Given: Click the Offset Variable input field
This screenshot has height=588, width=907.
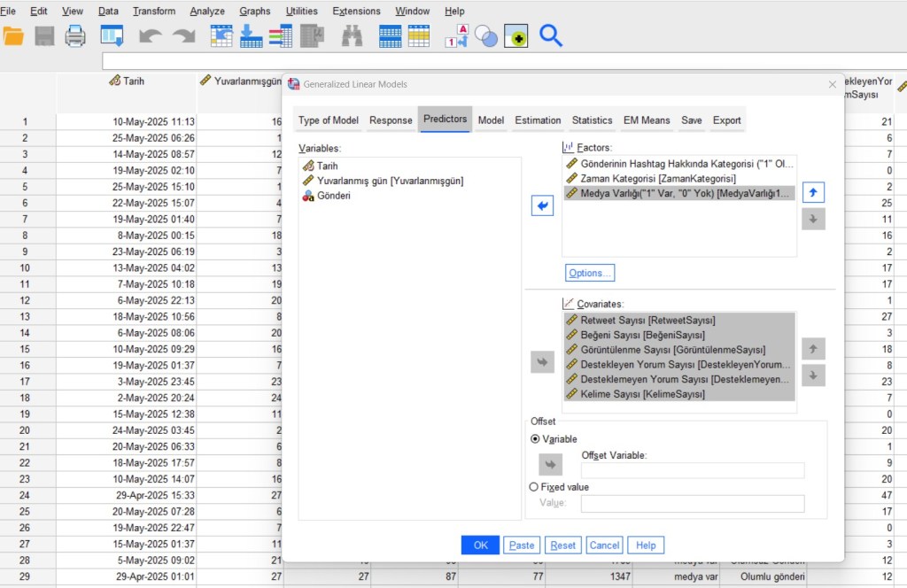Looking at the screenshot, I should pos(693,470).
